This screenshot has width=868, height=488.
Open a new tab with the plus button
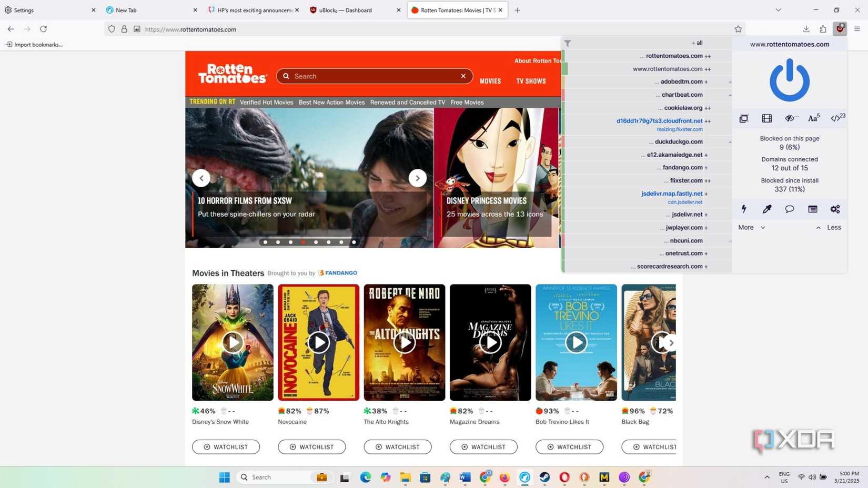pyautogui.click(x=517, y=10)
